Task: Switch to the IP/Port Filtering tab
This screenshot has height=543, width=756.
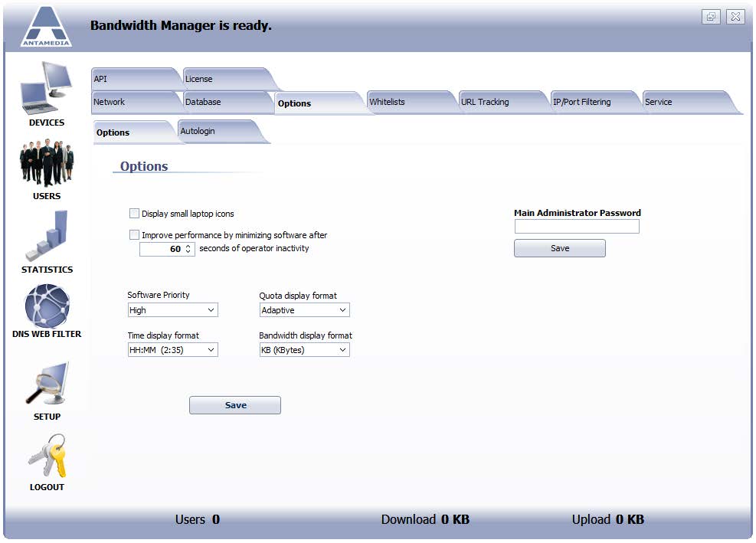Action: tap(594, 102)
